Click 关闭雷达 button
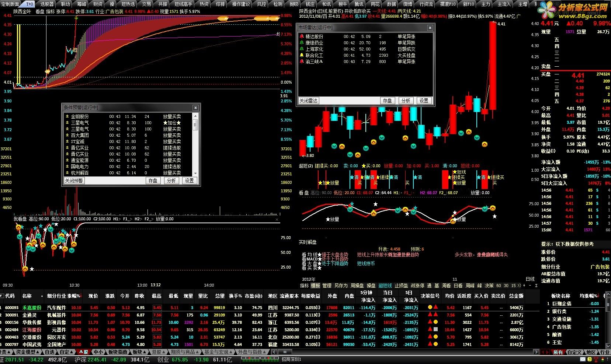 click(x=308, y=101)
